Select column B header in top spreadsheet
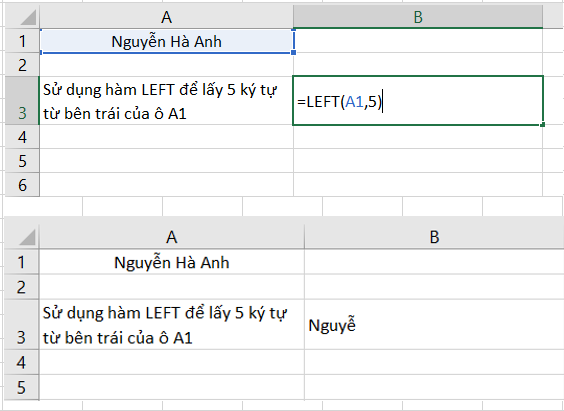Viewport: 564px width, 411px height. 418,17
